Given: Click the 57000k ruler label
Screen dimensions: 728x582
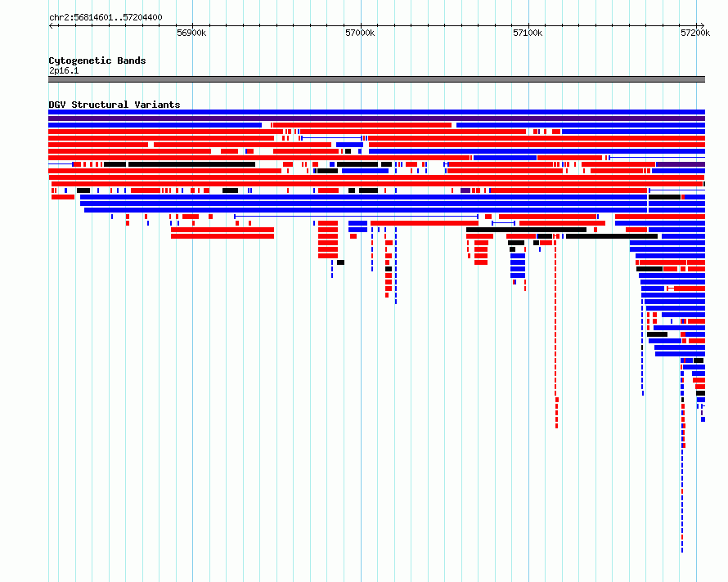Looking at the screenshot, I should (x=360, y=33).
